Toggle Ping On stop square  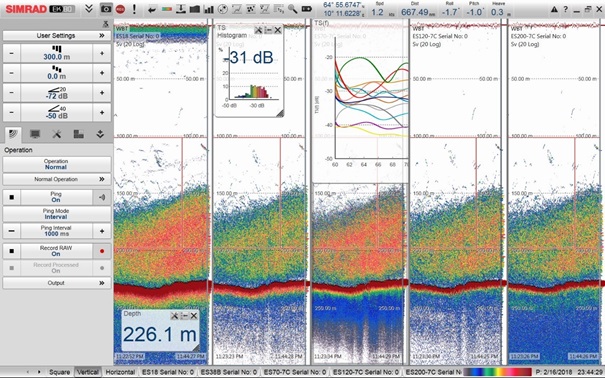pyautogui.click(x=12, y=197)
